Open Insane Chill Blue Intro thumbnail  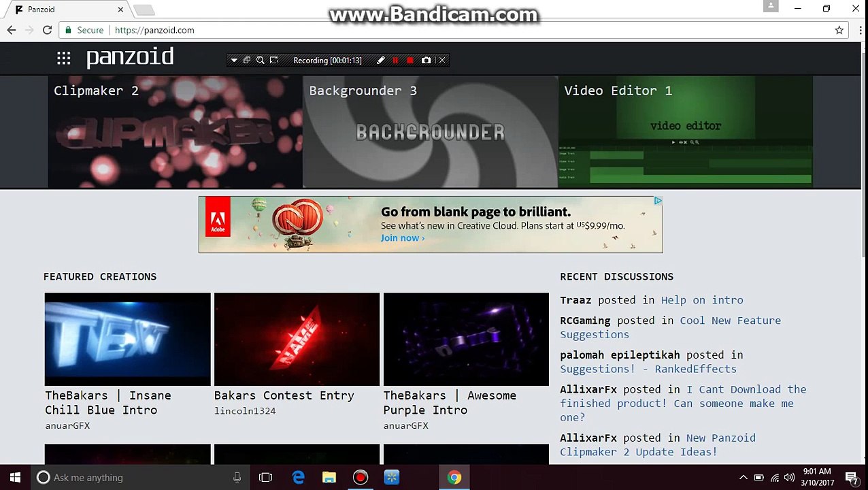point(128,339)
